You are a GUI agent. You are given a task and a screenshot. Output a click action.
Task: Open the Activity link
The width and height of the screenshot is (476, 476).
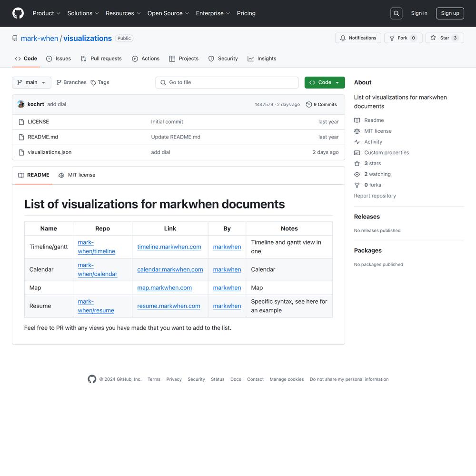pyautogui.click(x=368, y=142)
